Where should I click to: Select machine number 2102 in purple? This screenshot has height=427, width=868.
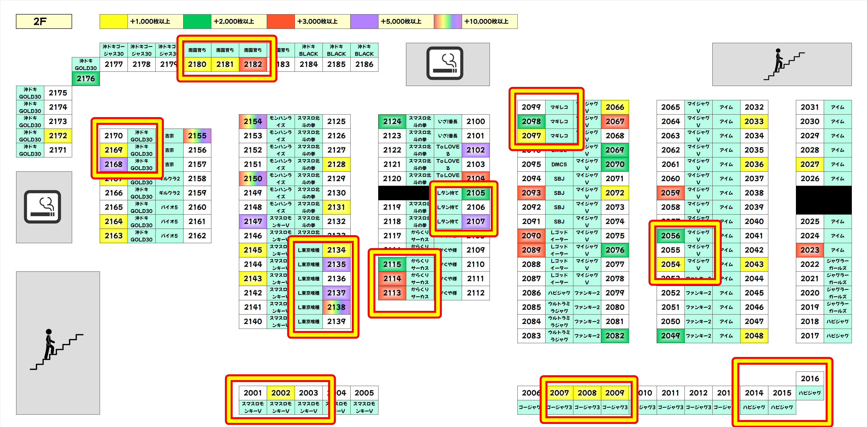pyautogui.click(x=476, y=150)
